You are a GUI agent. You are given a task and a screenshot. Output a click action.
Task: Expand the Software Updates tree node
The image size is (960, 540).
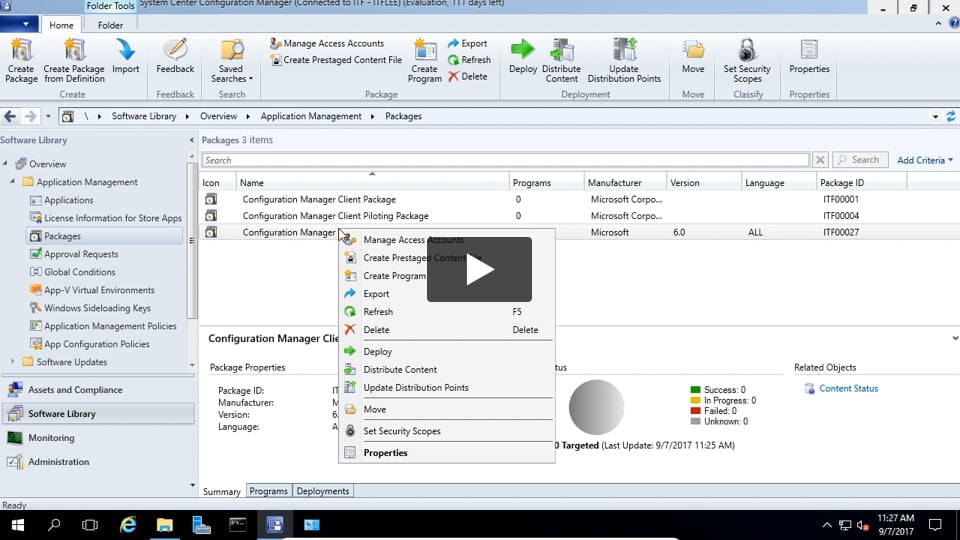(x=13, y=362)
